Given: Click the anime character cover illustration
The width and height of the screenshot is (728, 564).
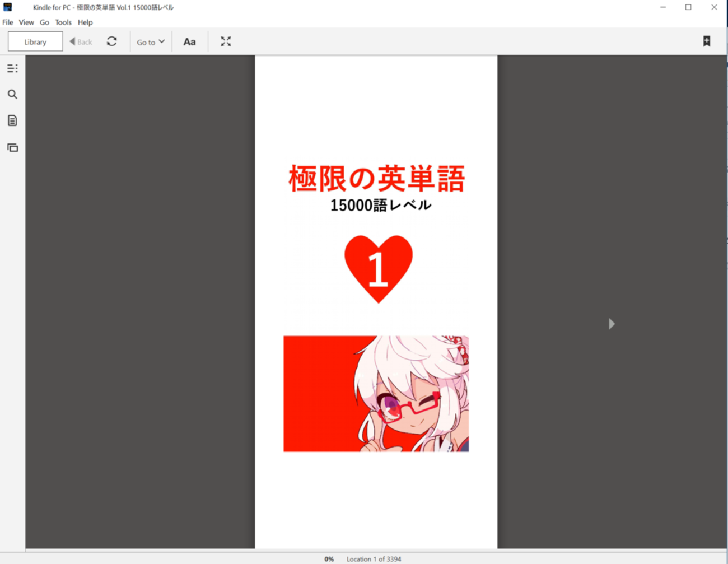Looking at the screenshot, I should (376, 394).
